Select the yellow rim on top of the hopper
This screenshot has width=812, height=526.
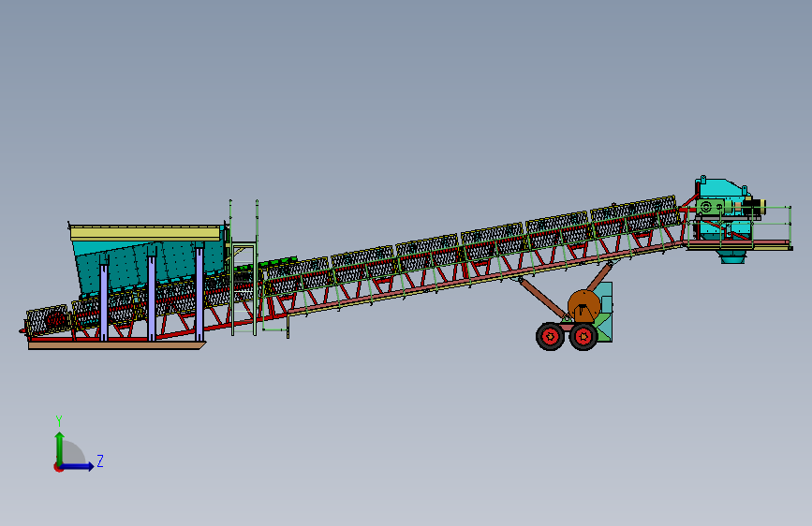click(145, 233)
